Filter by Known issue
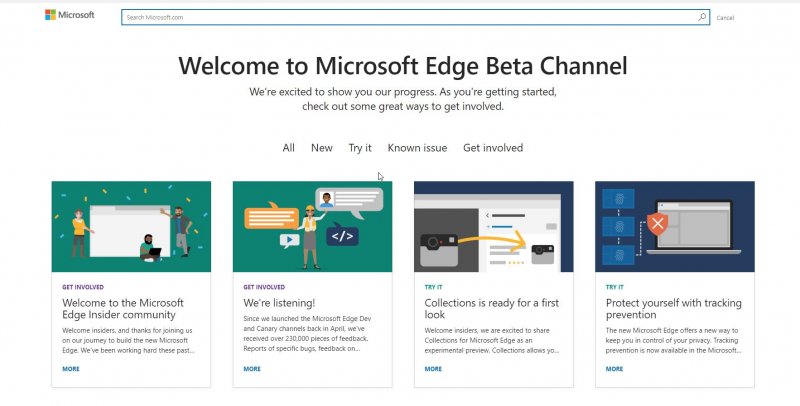The width and height of the screenshot is (800, 406). click(x=417, y=148)
